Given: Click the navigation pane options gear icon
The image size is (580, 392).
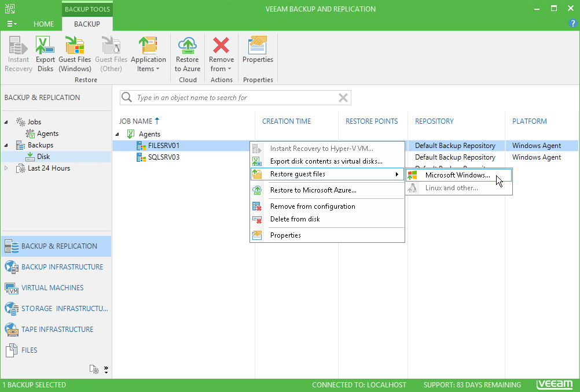Looking at the screenshot, I should click(94, 369).
